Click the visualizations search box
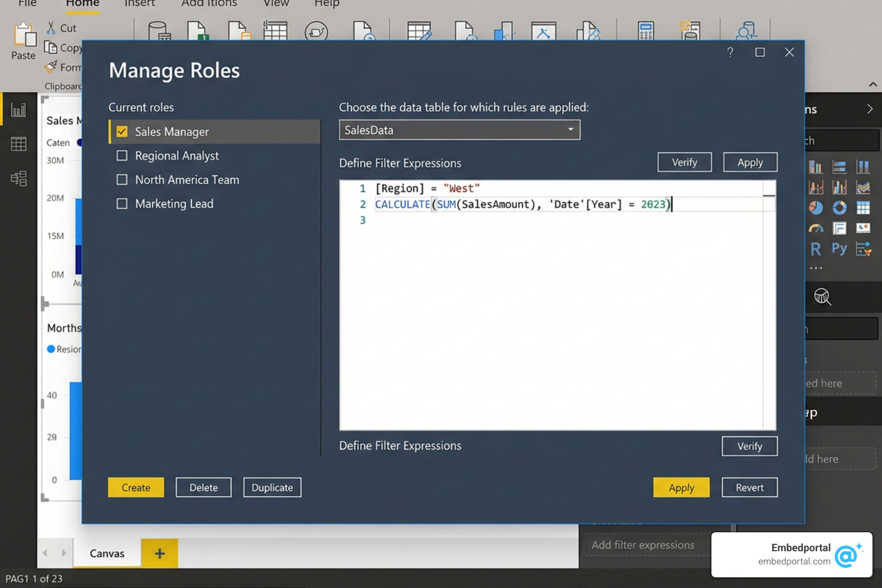 (841, 141)
